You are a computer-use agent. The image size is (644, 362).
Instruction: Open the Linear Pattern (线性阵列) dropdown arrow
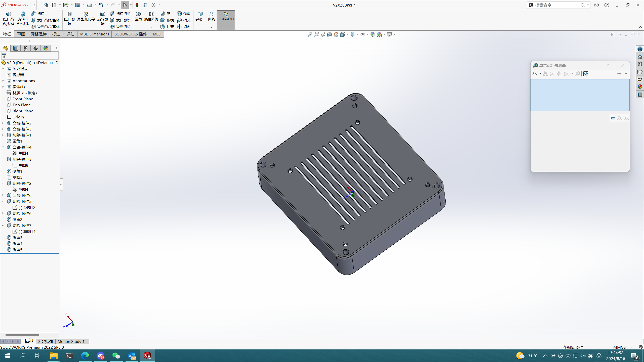[151, 27]
